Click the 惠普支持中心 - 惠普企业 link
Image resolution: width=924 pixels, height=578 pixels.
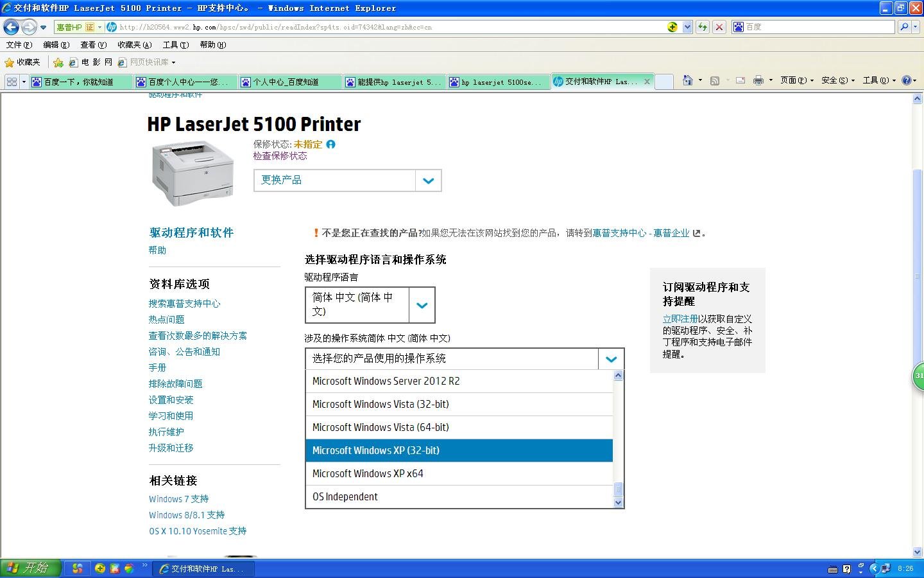click(640, 233)
